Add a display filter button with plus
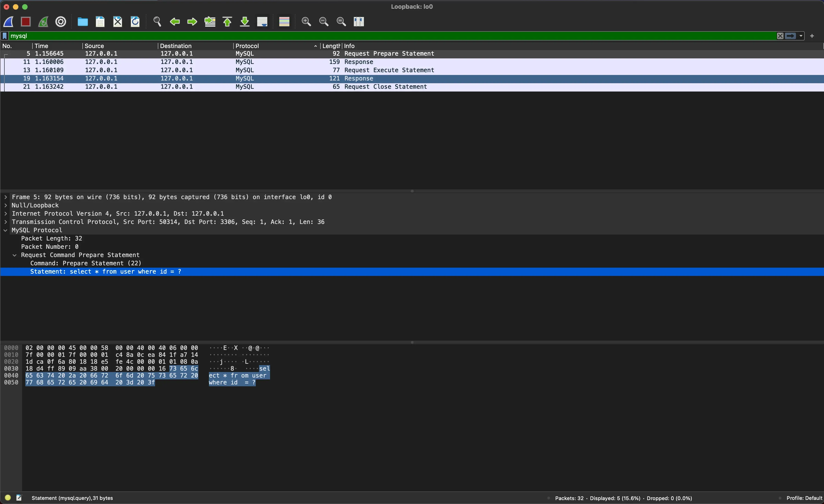Image resolution: width=824 pixels, height=504 pixels. (x=812, y=36)
